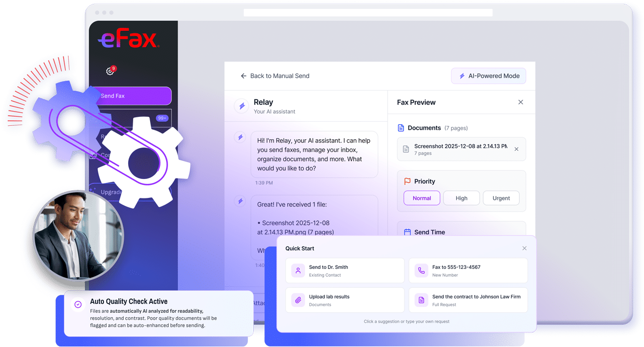Click the 'Relay' assistant name text
The height and width of the screenshot is (347, 644).
coord(263,102)
